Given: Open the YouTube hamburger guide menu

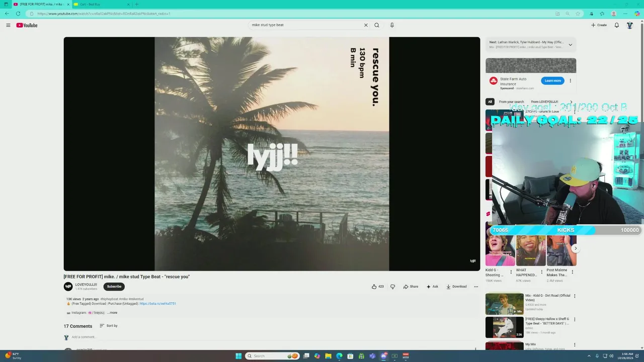Looking at the screenshot, I should point(8,25).
